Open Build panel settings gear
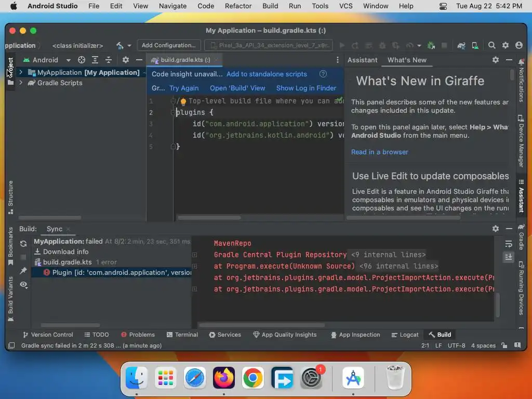This screenshot has height=399, width=532. (x=495, y=229)
